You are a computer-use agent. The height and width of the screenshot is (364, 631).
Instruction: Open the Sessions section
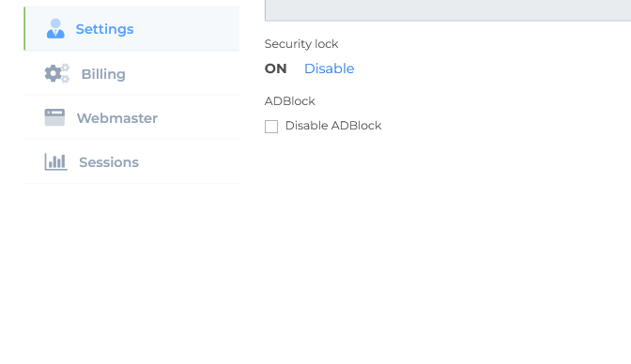[x=131, y=161]
